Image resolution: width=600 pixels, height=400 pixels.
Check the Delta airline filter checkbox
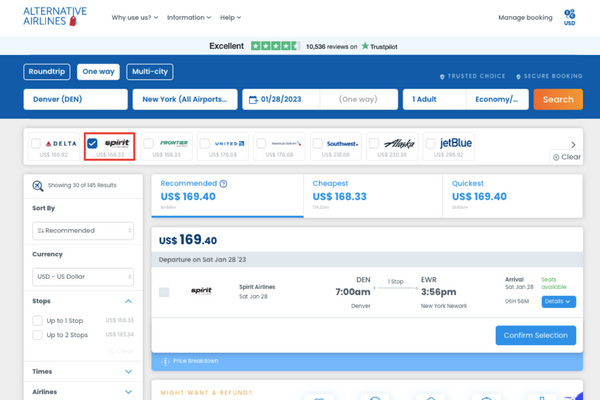(x=36, y=144)
